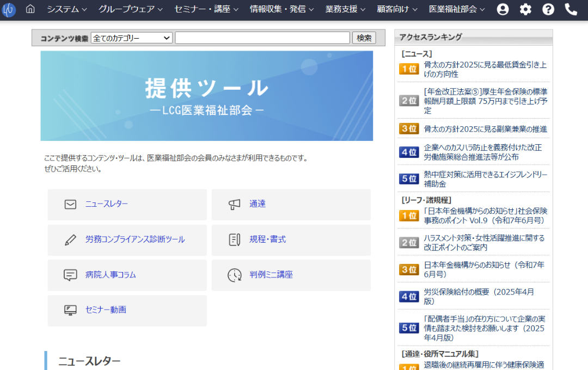Click the site logo in the top-left corner
Screen dimensions: 588x370
tap(8, 9)
